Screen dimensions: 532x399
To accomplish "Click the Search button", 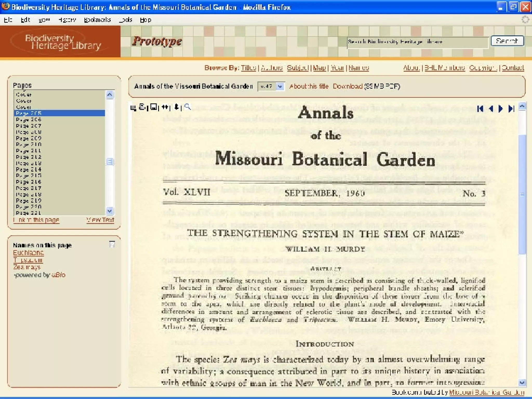I will coord(507,41).
